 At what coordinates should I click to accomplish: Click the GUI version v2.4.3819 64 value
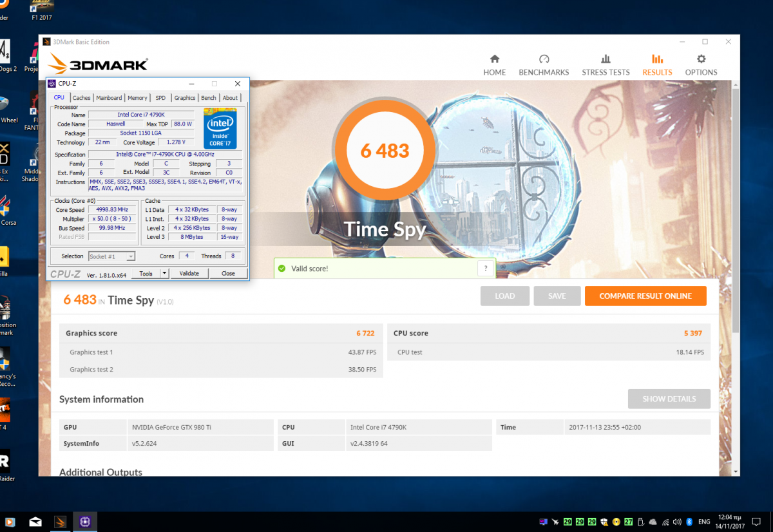tap(419, 444)
